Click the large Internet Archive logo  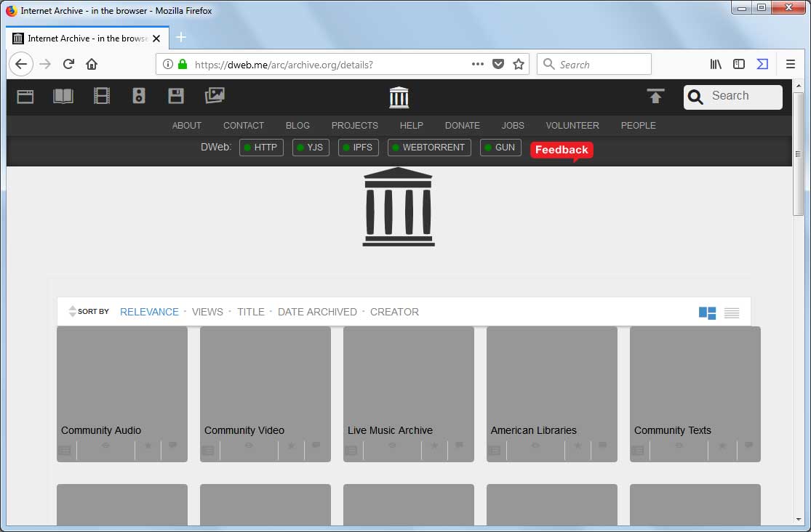399,207
